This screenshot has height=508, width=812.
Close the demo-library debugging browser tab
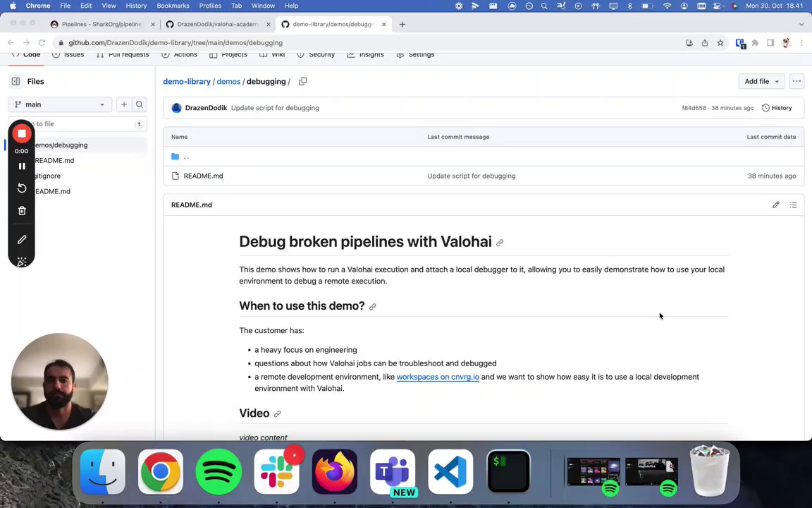(383, 25)
